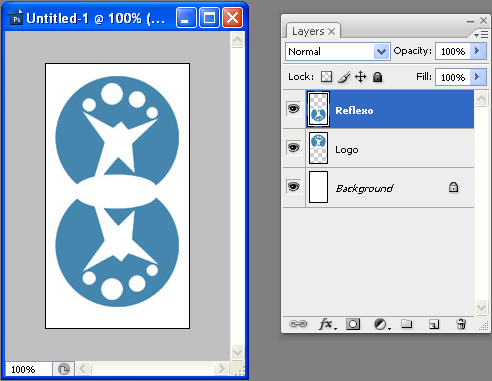The width and height of the screenshot is (492, 381).
Task: Close the Layers tab with its x
Action: [331, 31]
